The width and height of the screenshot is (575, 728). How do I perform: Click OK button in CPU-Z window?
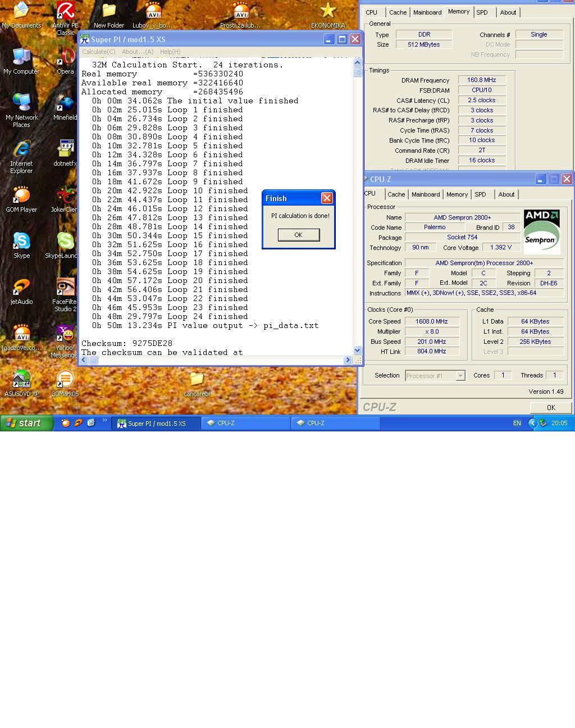[x=551, y=407]
